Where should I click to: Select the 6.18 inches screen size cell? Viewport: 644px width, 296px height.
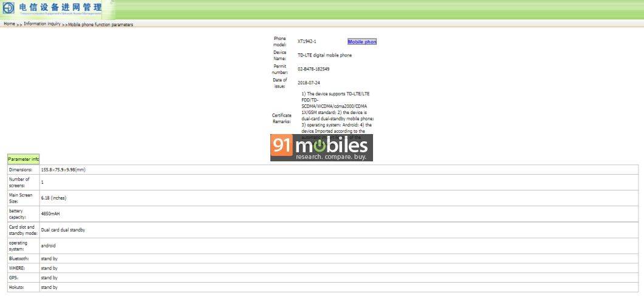click(x=53, y=198)
